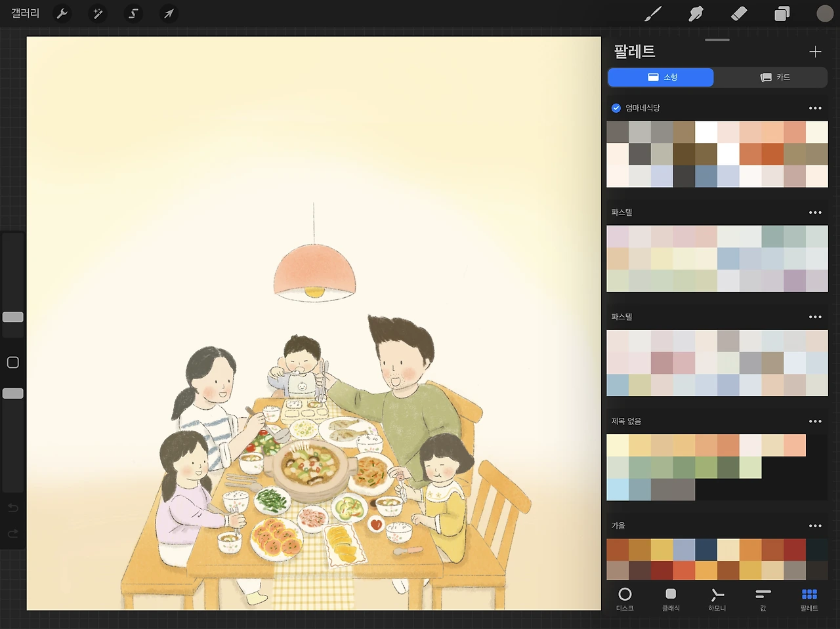The width and height of the screenshot is (840, 629).
Task: Open the 하모니 color harmony tab
Action: (717, 599)
